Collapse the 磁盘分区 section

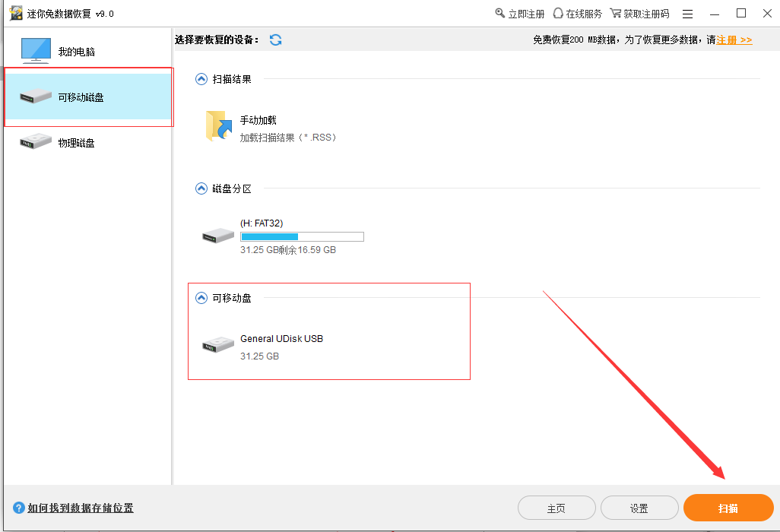(201, 188)
